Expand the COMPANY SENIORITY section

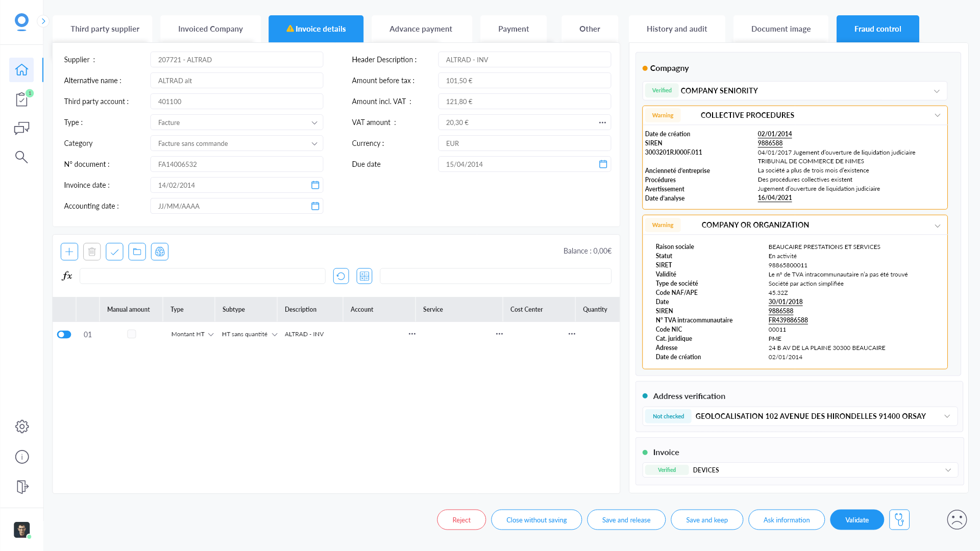pyautogui.click(x=937, y=91)
